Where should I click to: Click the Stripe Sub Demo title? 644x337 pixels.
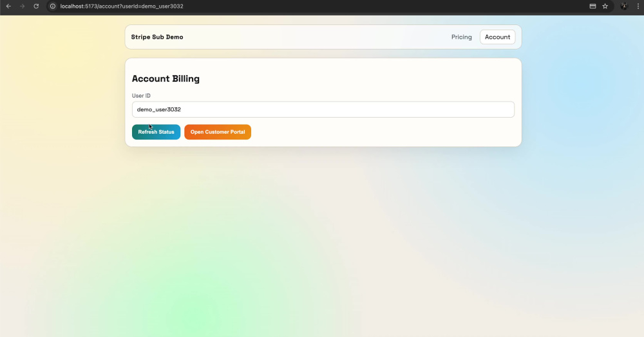click(x=157, y=37)
